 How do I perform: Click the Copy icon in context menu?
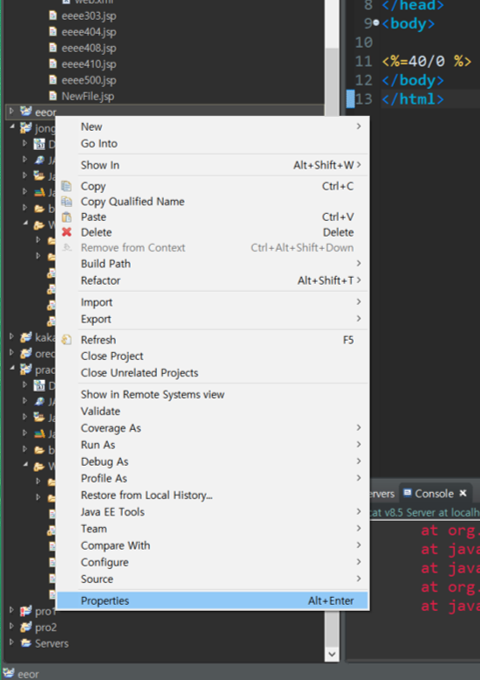[66, 186]
